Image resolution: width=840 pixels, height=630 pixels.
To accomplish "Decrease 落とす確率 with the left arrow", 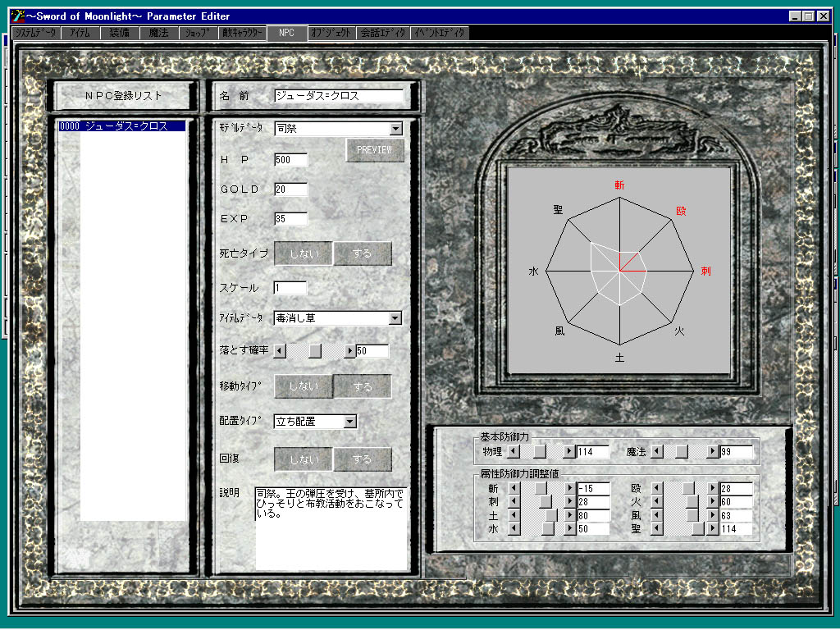I will point(280,351).
